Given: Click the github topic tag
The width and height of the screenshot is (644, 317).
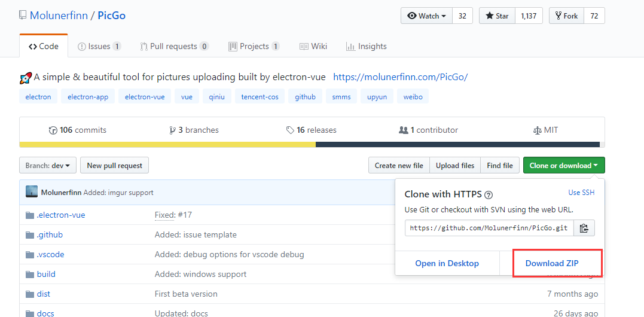Looking at the screenshot, I should 305,97.
